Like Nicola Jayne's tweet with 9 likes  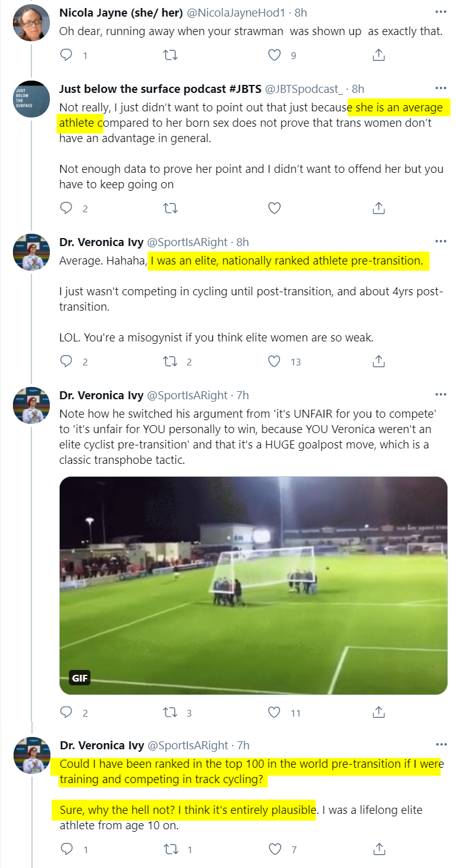[x=274, y=55]
